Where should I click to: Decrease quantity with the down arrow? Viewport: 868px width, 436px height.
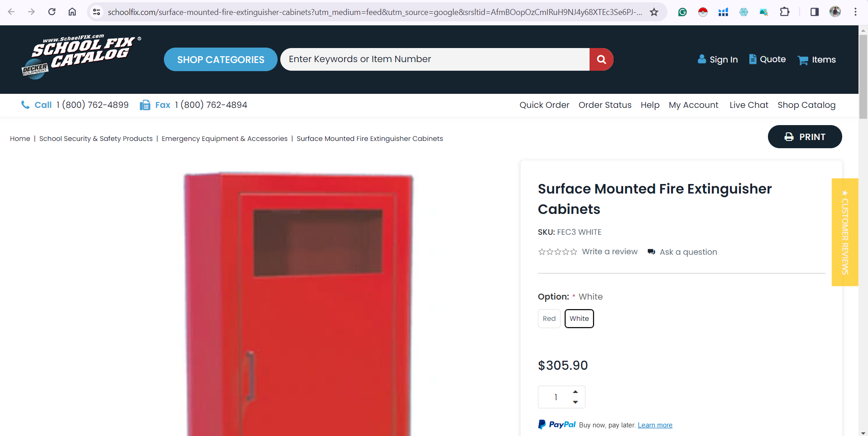pos(575,402)
